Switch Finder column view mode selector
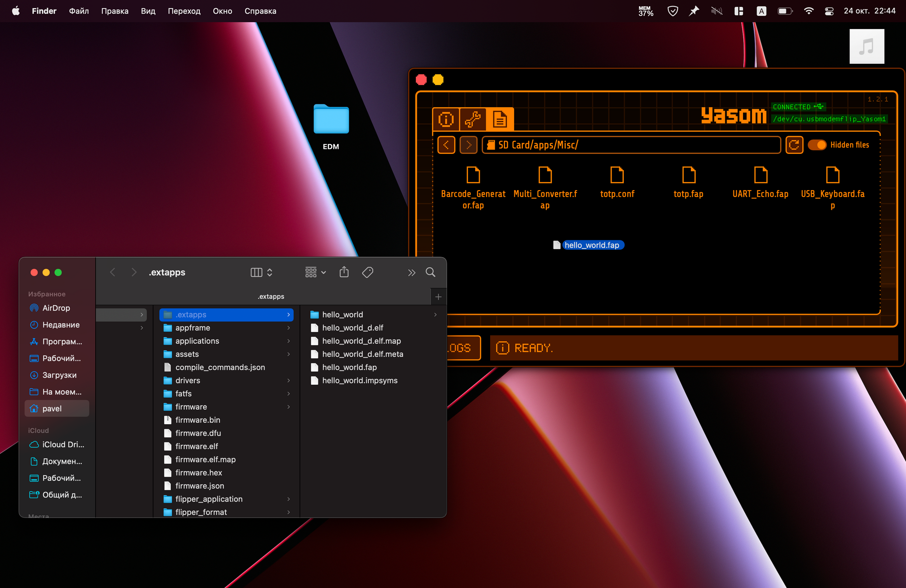Viewport: 906px width, 588px height. coord(261,272)
